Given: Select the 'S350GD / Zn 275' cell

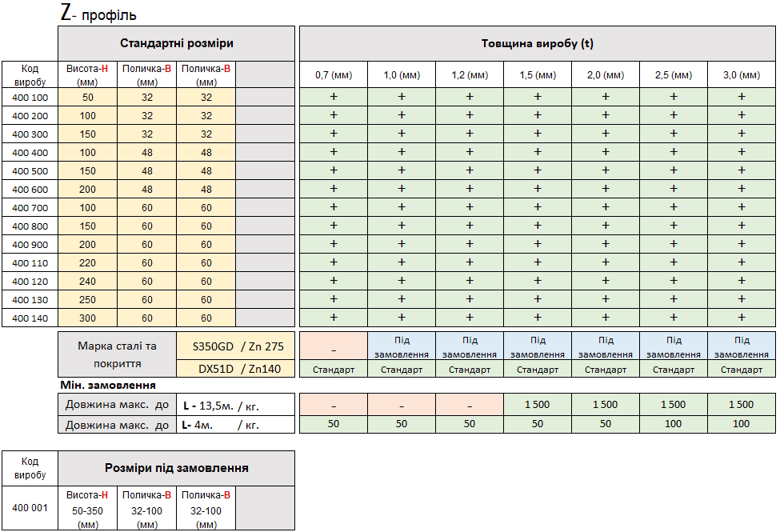Looking at the screenshot, I should click(x=236, y=346).
